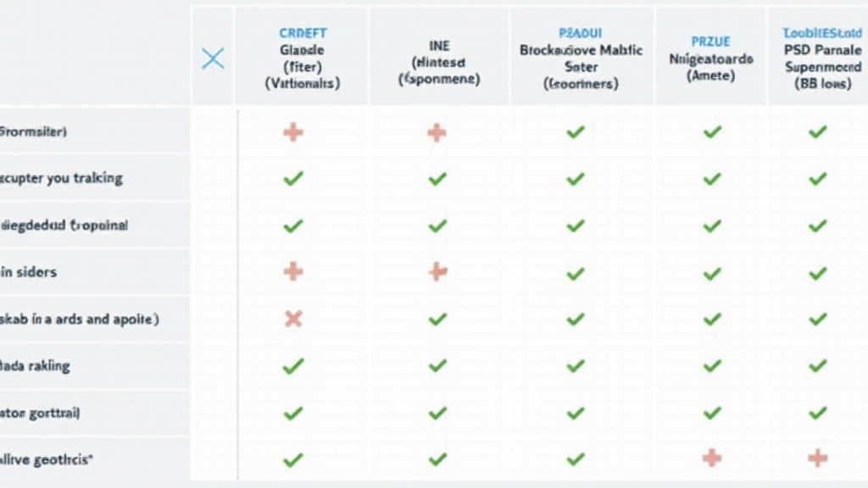Click the red X in the CRDEFT column
This screenshot has height=488, width=868.
tap(293, 319)
